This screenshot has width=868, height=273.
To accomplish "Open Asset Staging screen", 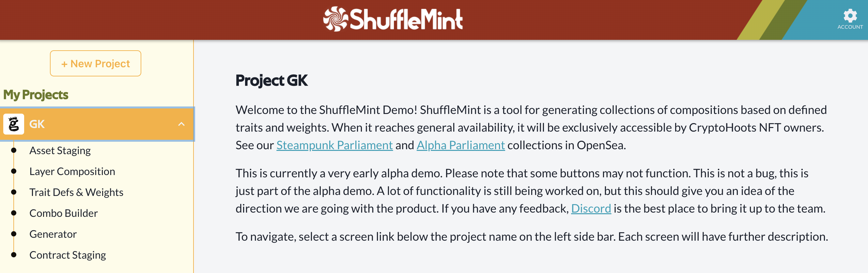I will coord(60,150).
